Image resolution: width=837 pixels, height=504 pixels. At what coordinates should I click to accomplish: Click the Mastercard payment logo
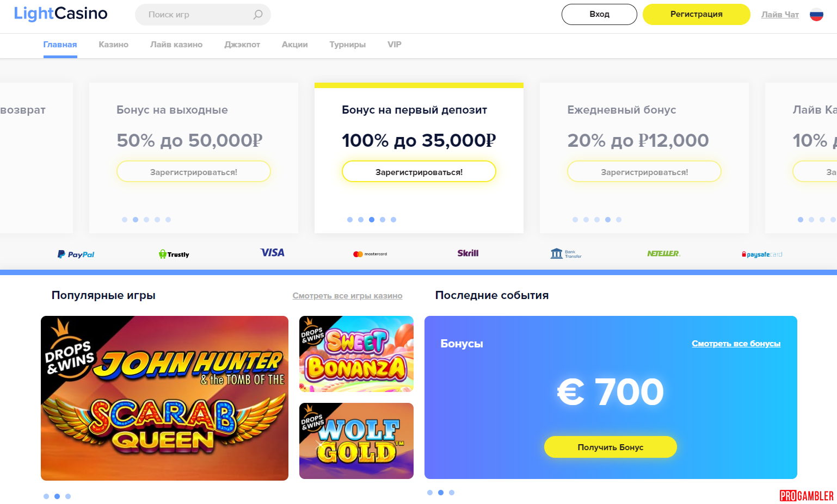click(x=370, y=253)
